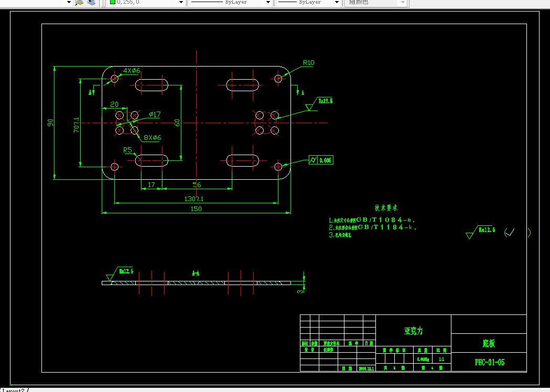Select the weight value cell in title block
This screenshot has height=392, width=550.
423,360
